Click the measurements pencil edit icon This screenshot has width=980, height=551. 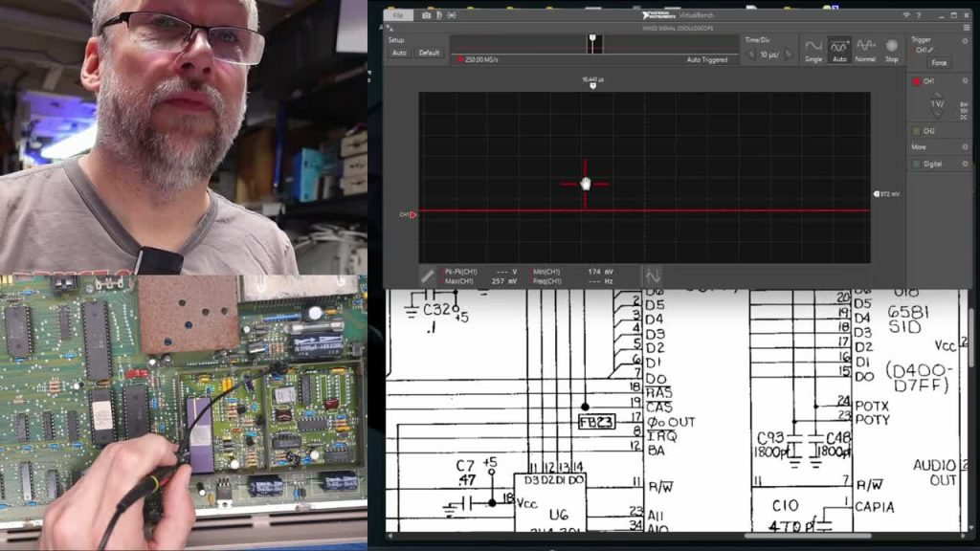point(427,275)
